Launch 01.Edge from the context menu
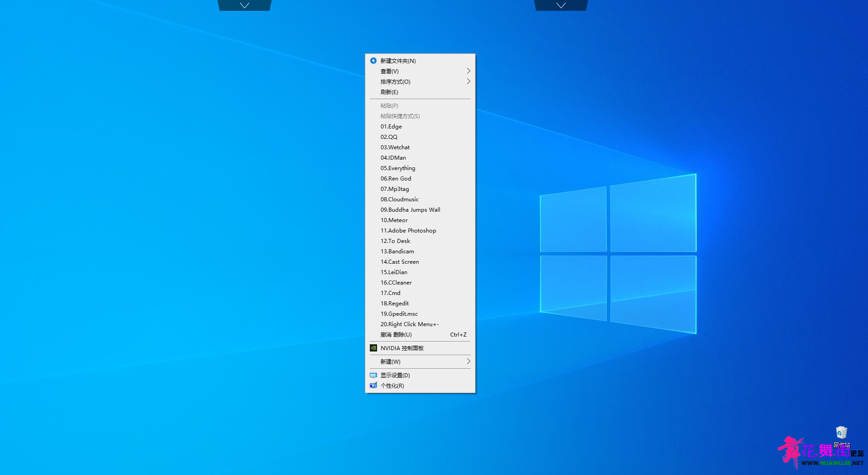This screenshot has height=475, width=868. (420, 126)
